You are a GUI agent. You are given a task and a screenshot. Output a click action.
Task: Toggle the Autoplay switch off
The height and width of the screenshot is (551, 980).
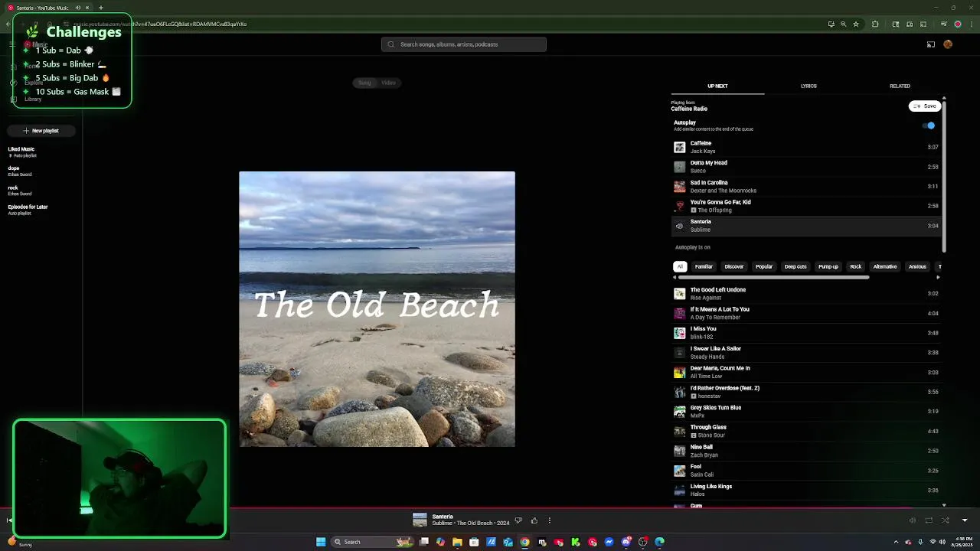(x=929, y=126)
